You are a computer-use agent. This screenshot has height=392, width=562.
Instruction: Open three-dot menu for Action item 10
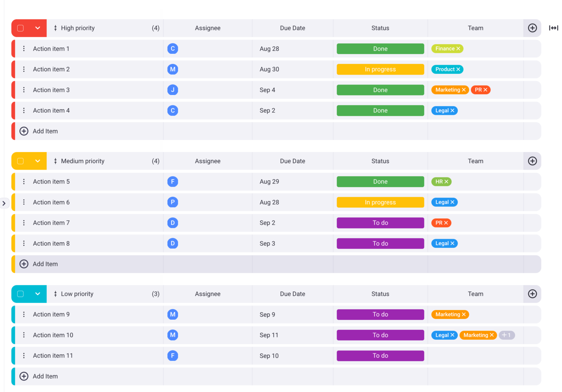click(24, 335)
